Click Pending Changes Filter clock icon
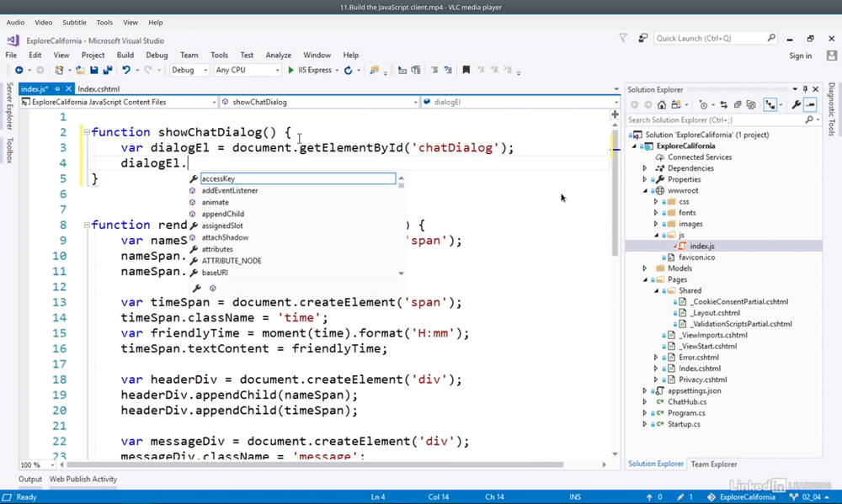842x504 pixels. click(x=703, y=105)
